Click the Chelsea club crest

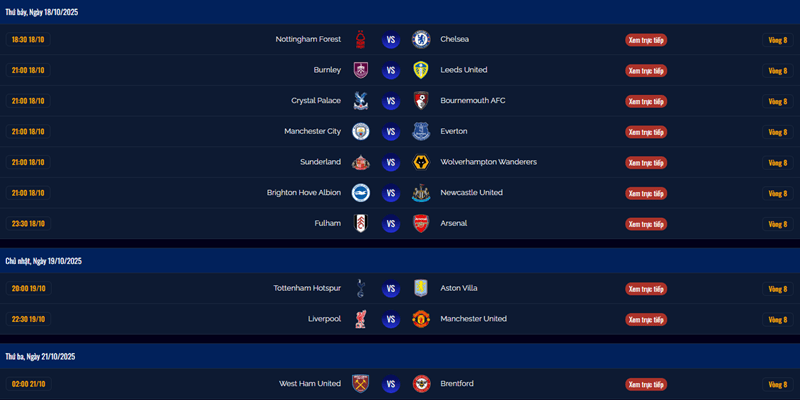click(421, 40)
